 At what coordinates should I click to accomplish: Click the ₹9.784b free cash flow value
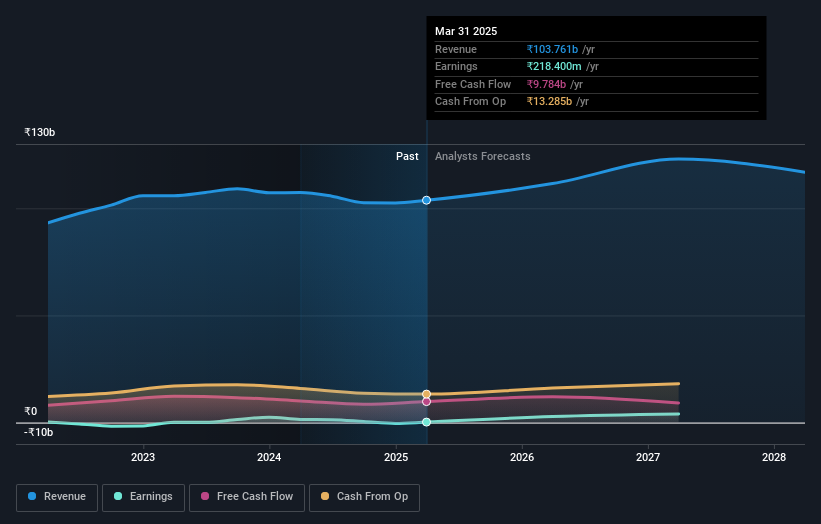click(x=546, y=84)
